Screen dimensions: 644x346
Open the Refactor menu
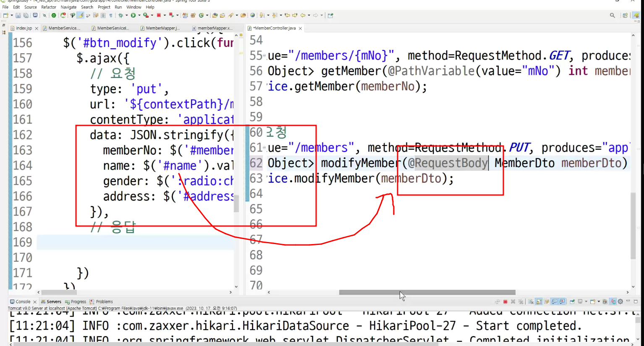[49, 7]
